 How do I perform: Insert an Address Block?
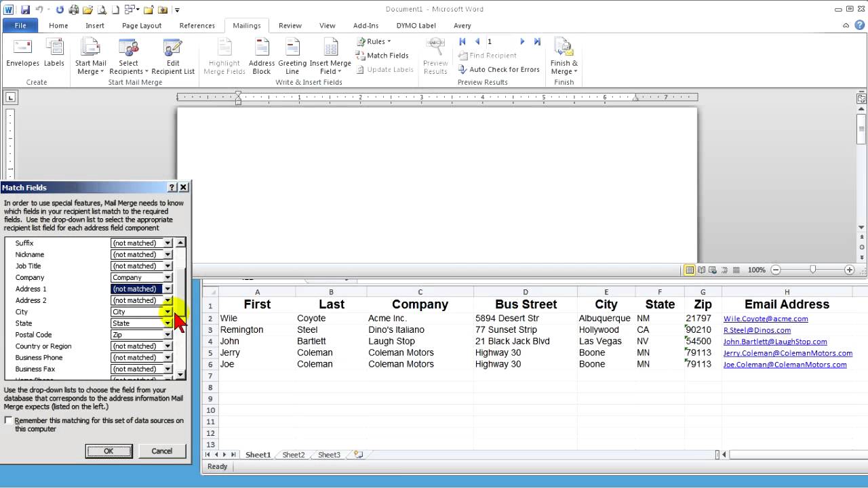point(262,56)
